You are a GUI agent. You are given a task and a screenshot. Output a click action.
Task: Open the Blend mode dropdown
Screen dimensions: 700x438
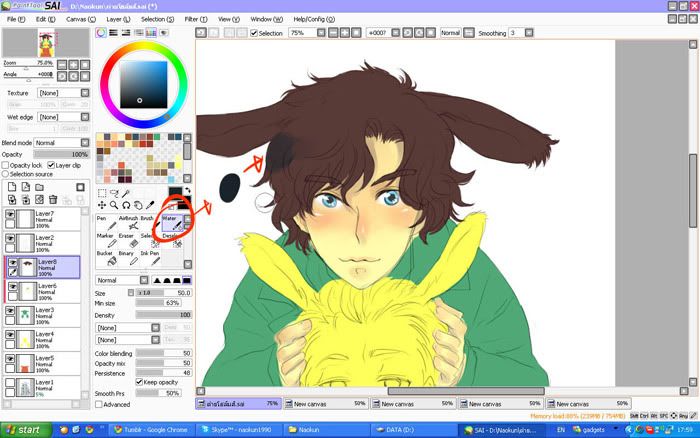coord(60,143)
